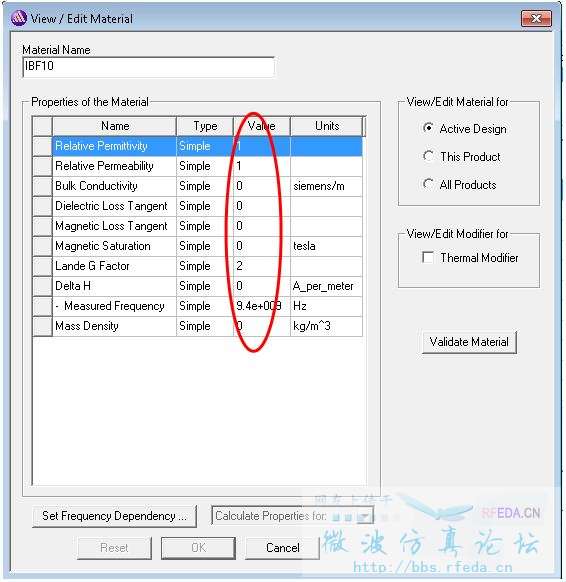Click the Value column header
This screenshot has height=582, width=566.
point(262,126)
